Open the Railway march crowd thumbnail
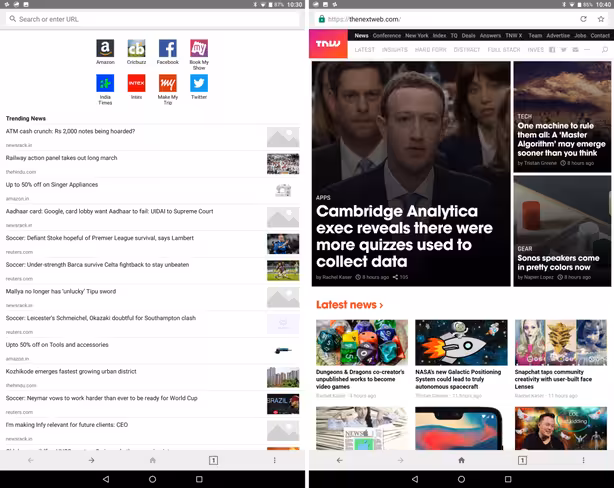This screenshot has height=488, width=614. pos(283,164)
